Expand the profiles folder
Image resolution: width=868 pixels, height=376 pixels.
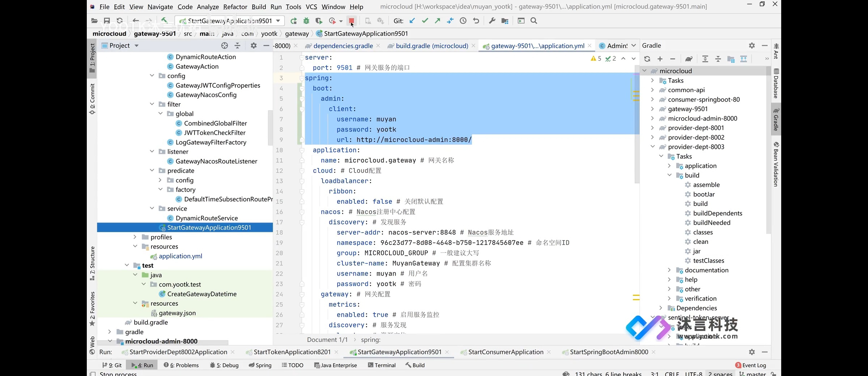click(x=135, y=237)
